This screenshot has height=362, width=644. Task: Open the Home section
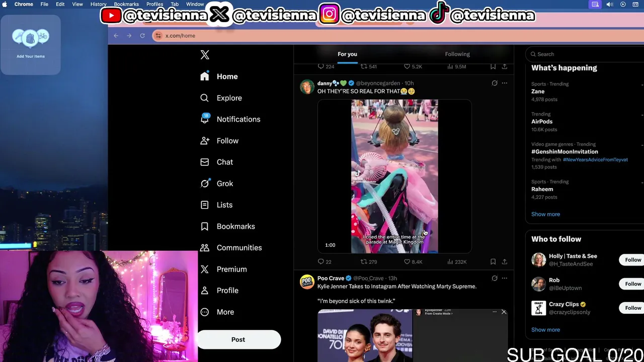(219, 76)
